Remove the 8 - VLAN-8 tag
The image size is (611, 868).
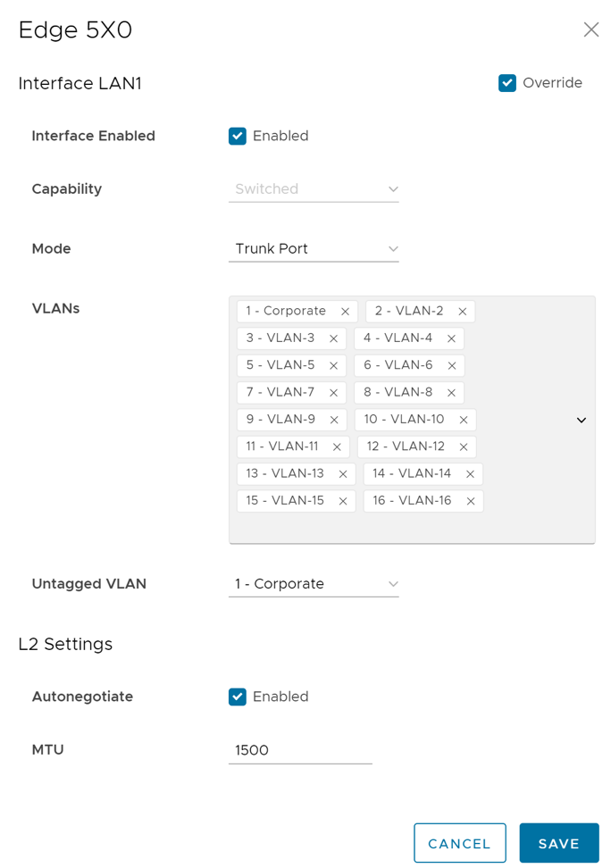point(451,393)
